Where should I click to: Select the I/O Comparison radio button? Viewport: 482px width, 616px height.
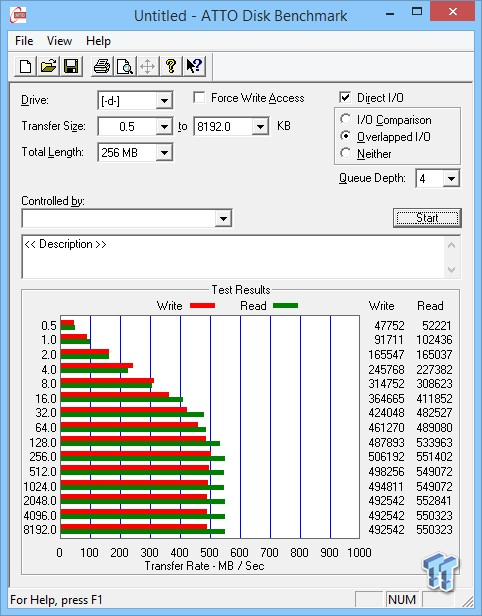tap(345, 119)
